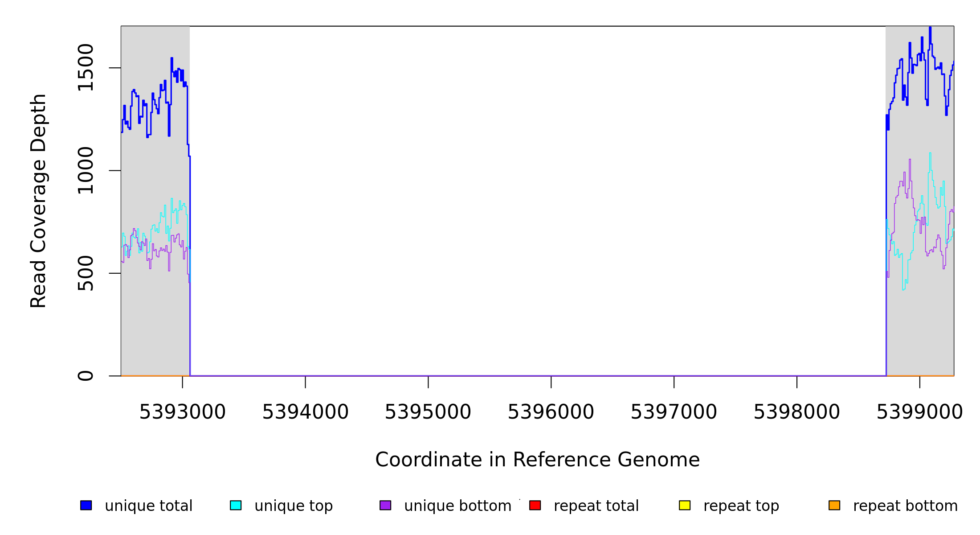Select the 'repeat bottom' legend label
Screen dimensions: 980x535
coord(905,506)
